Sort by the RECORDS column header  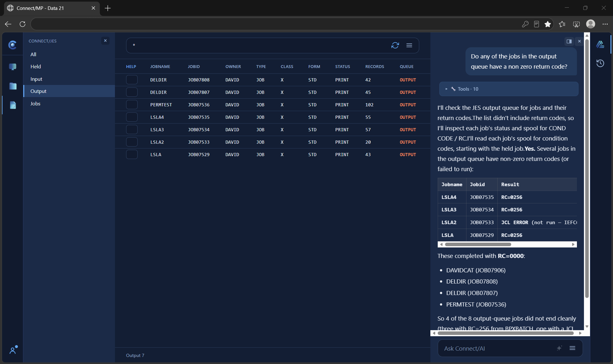tap(375, 67)
